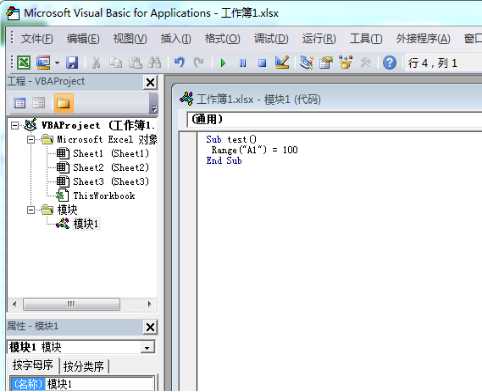Screen dimensions: 482x392
Task: Select the VBAProject root item
Action: (97, 125)
